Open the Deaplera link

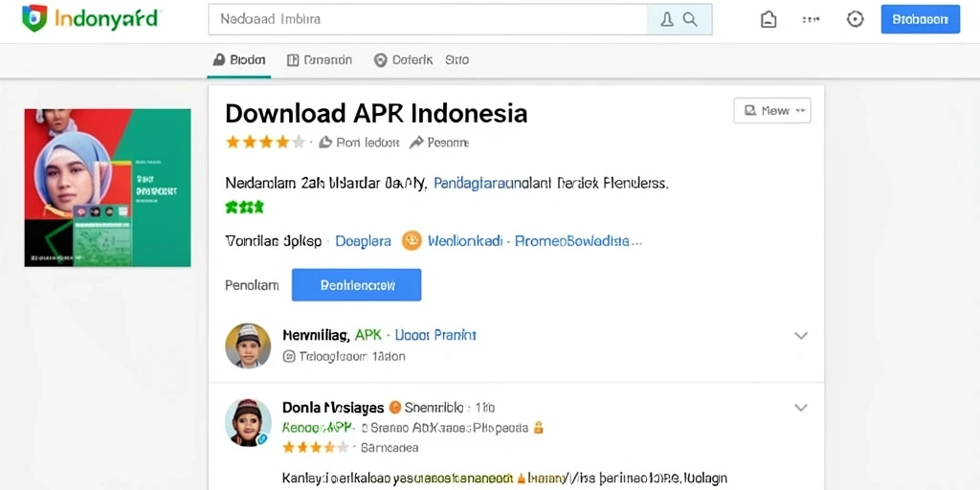[x=363, y=241]
